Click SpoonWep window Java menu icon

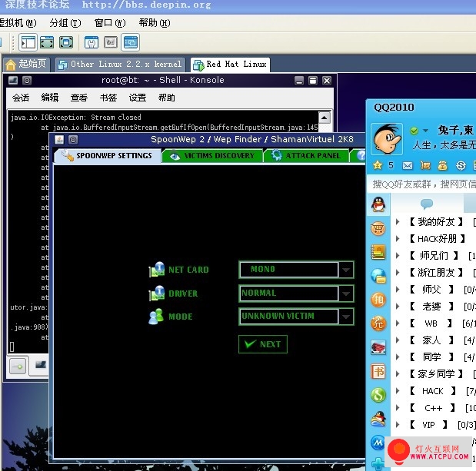point(59,140)
